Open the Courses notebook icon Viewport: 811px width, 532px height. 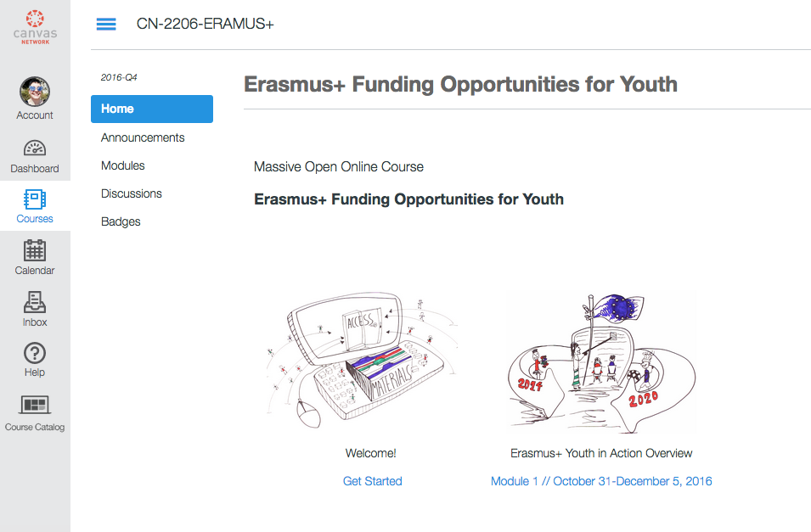[x=35, y=200]
